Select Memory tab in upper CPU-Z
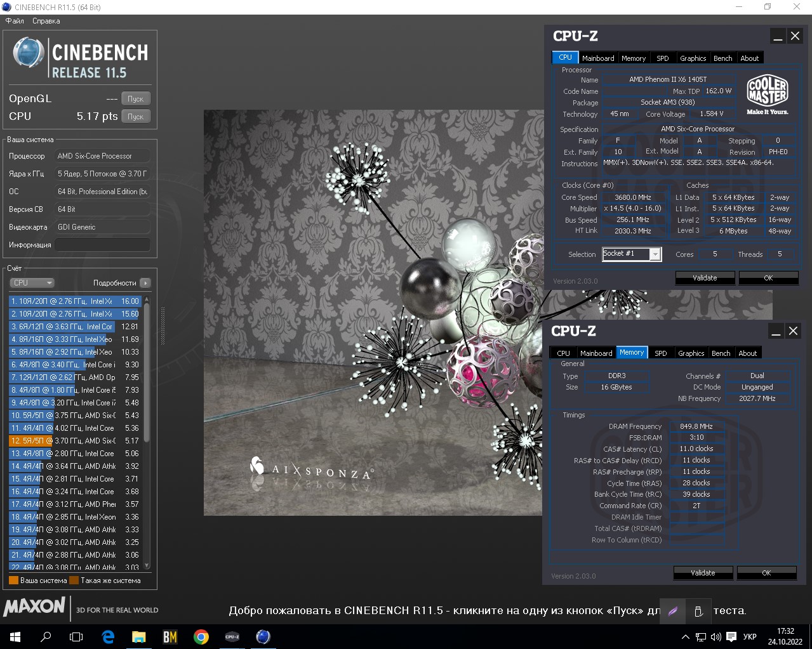Image resolution: width=812 pixels, height=649 pixels. [634, 58]
